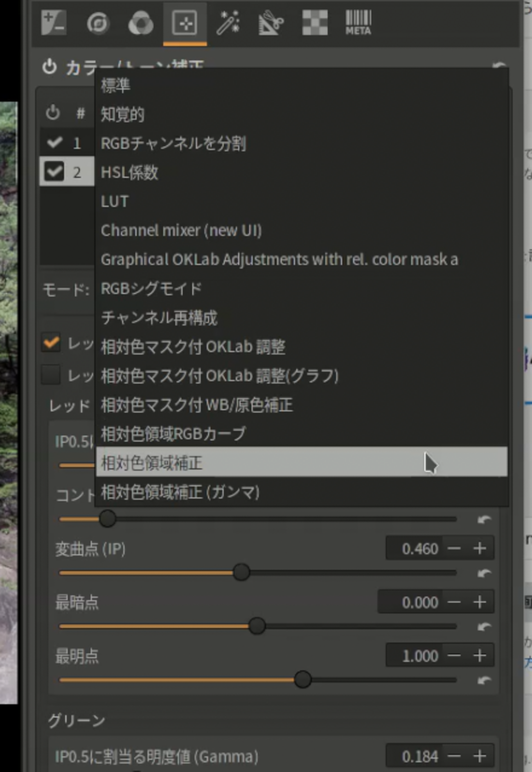Choose Channel mixer (new UI) entry

pos(181,231)
